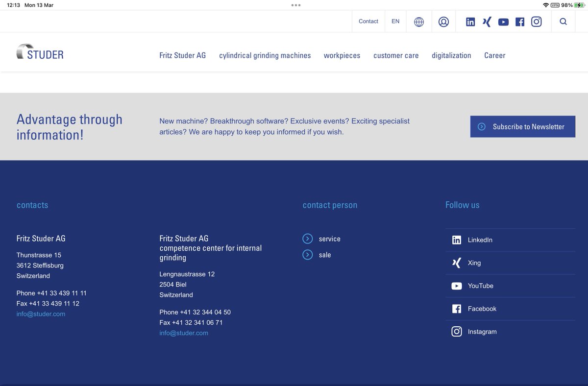Click phone number +41 33 439 11 11
Image resolution: width=588 pixels, height=386 pixels.
[62, 293]
